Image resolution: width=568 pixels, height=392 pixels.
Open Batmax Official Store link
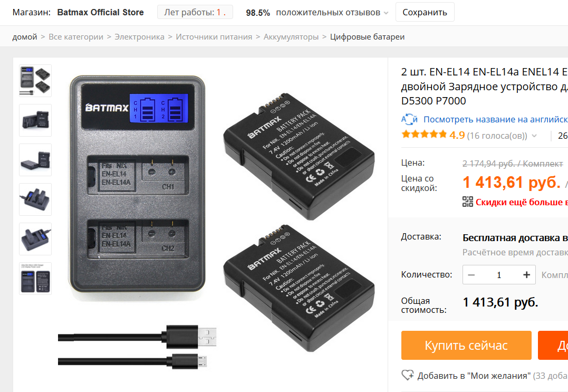(100, 12)
